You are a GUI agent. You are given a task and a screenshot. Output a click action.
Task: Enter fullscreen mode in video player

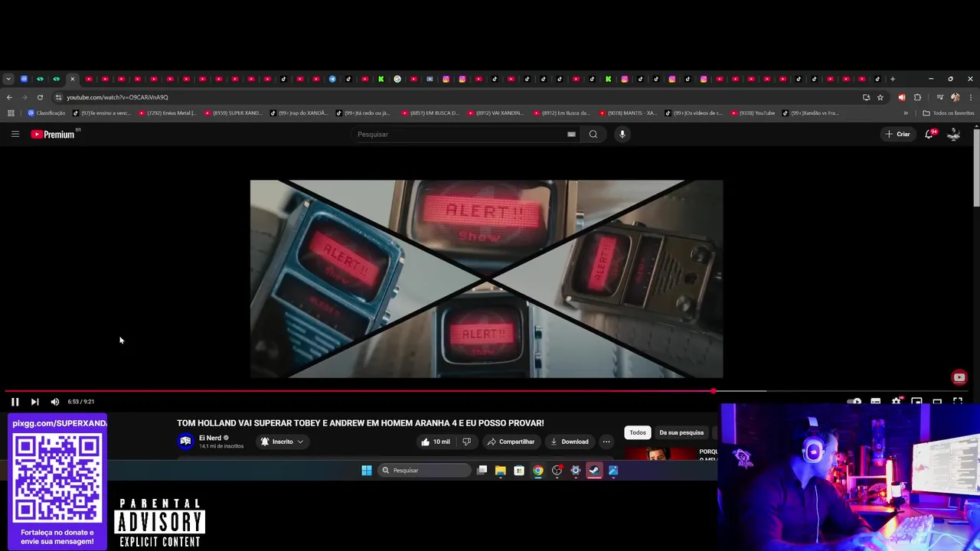click(958, 401)
